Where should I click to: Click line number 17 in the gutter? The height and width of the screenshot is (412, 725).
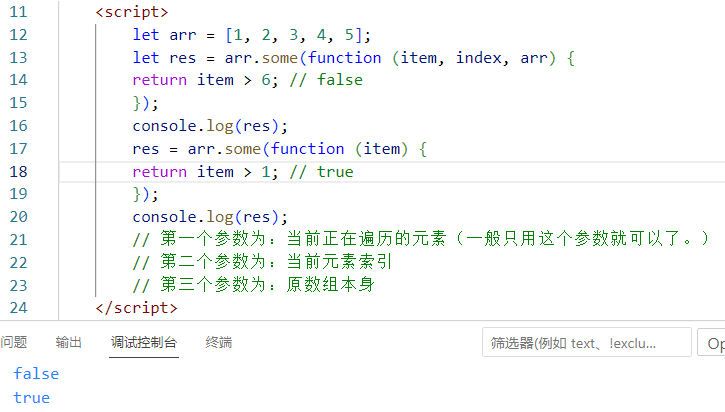click(x=18, y=149)
